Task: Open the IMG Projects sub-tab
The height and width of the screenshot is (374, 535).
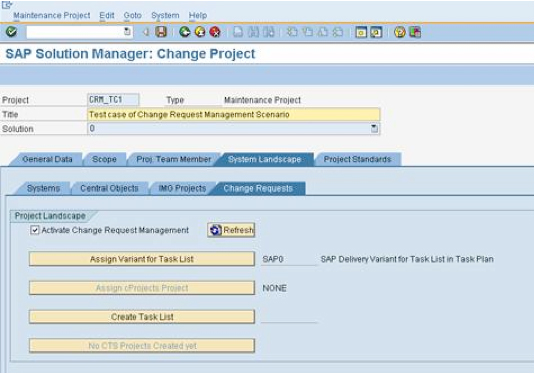Action: (182, 188)
